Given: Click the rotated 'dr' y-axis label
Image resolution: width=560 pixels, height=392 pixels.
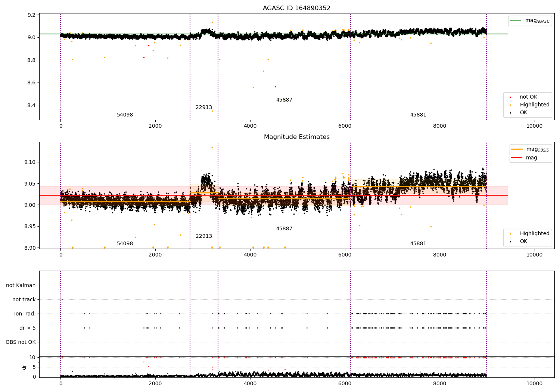Looking at the screenshot, I should (x=24, y=367).
